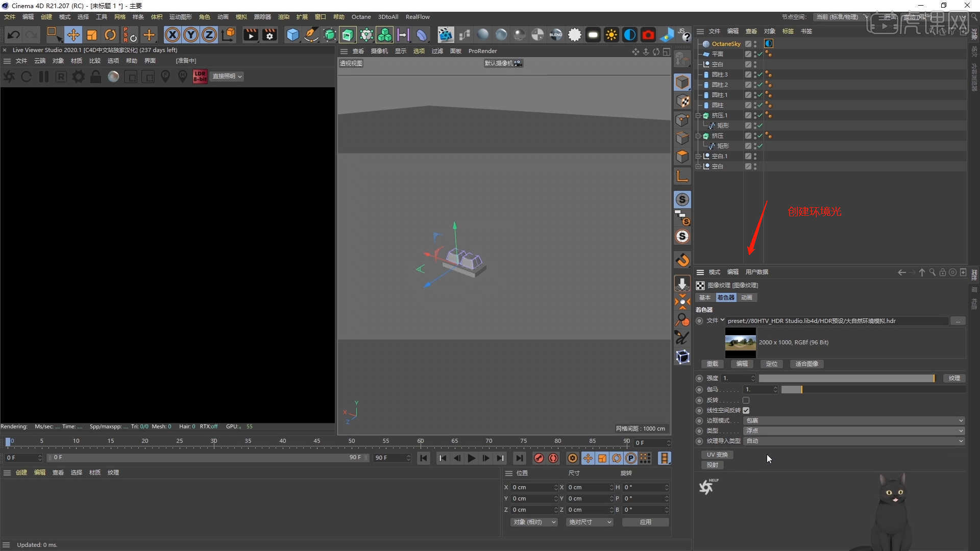Open Live Viewer settings gear icon
This screenshot has width=980, height=551.
point(79,77)
